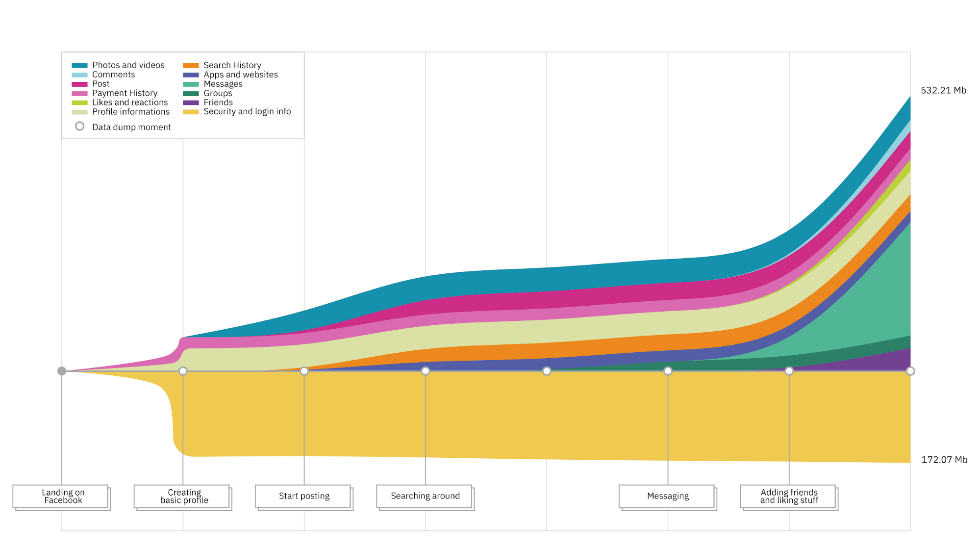Viewport: 980px width, 552px height.
Task: Click the Friends legend color swatch
Action: tap(191, 103)
